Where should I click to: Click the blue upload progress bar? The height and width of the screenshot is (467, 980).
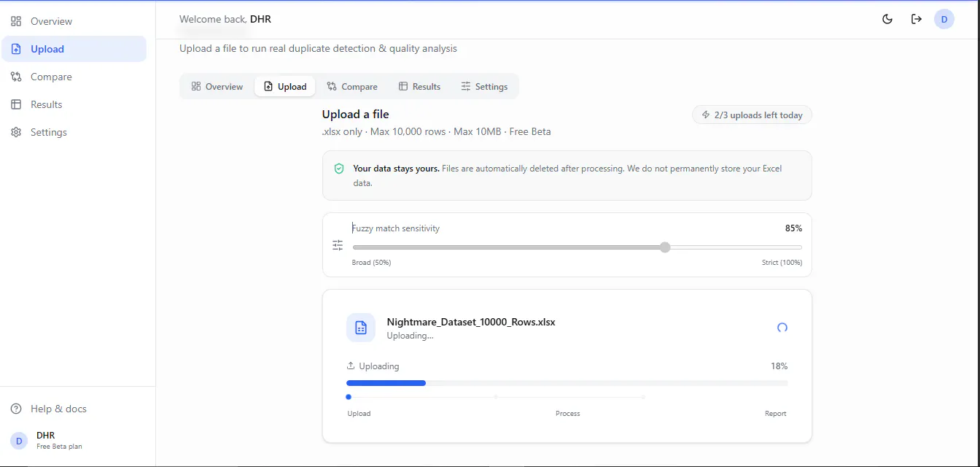386,382
